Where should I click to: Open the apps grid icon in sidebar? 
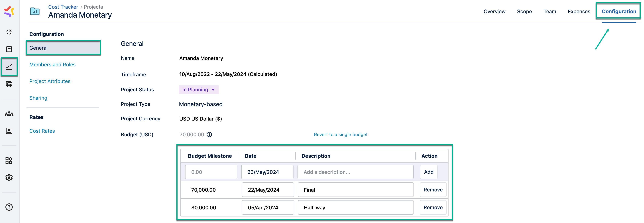pyautogui.click(x=9, y=161)
